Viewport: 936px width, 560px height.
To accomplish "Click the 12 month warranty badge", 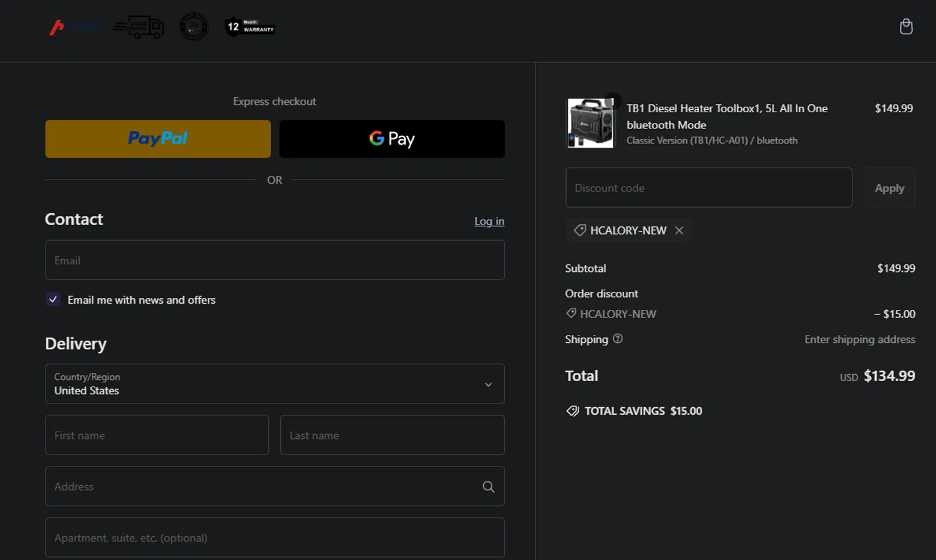I will (x=250, y=27).
